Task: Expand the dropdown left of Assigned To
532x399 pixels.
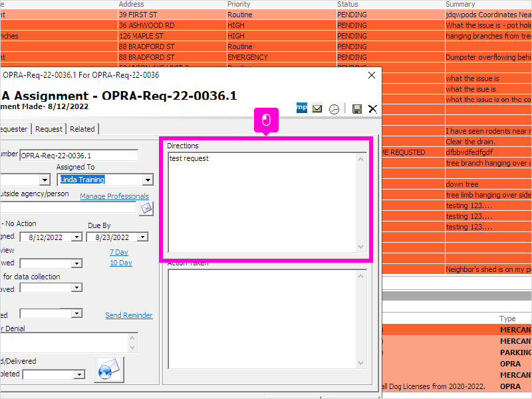Action: coord(45,180)
